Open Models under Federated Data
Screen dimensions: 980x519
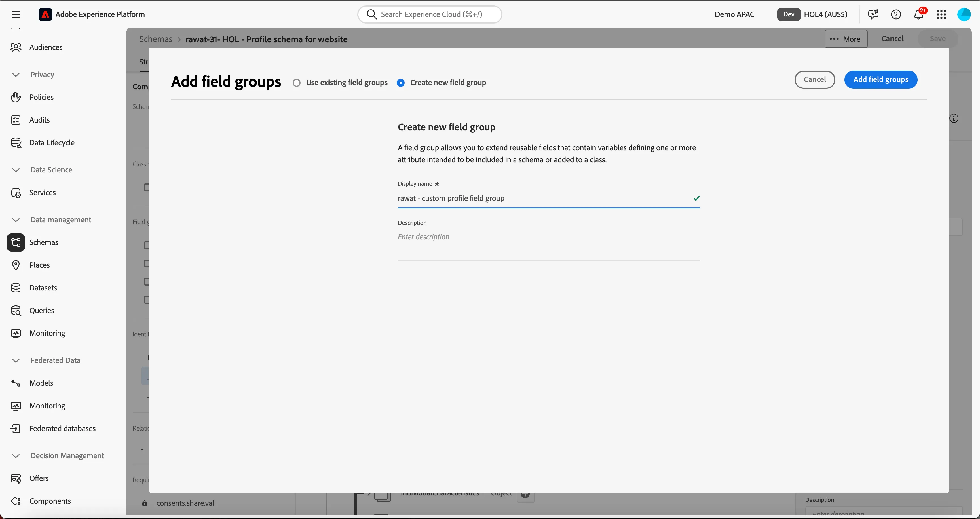[41, 383]
